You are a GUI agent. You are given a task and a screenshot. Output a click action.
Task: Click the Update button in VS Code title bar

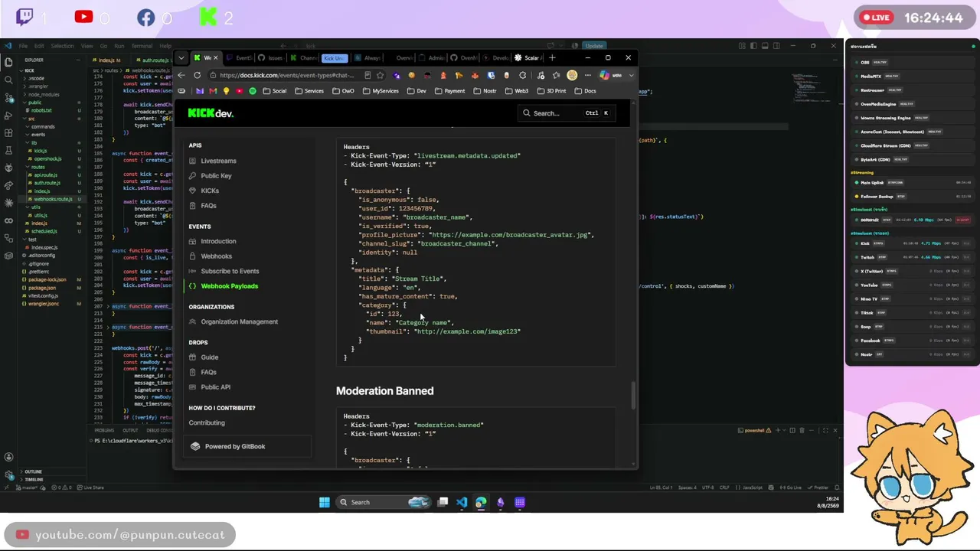coord(594,46)
